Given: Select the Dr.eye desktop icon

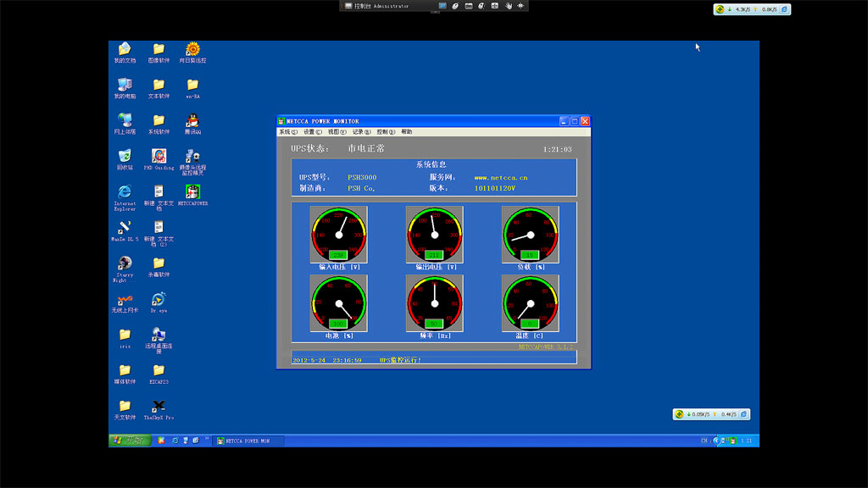Looking at the screenshot, I should [159, 302].
